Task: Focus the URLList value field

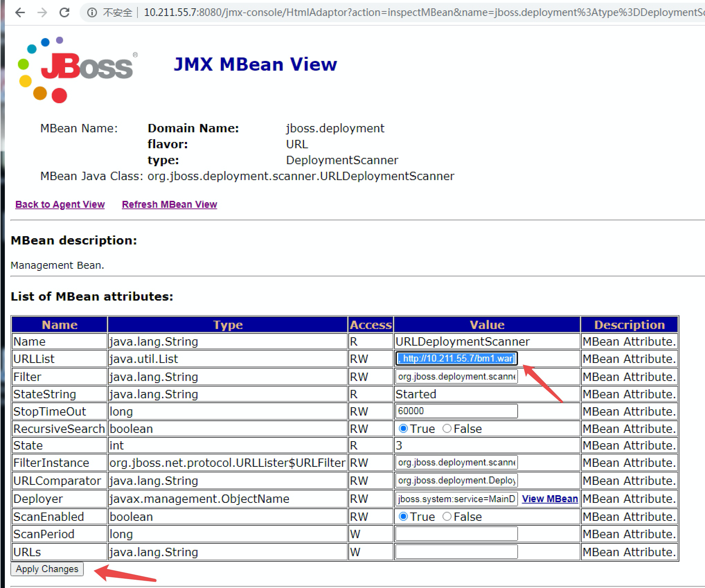Action: [456, 358]
